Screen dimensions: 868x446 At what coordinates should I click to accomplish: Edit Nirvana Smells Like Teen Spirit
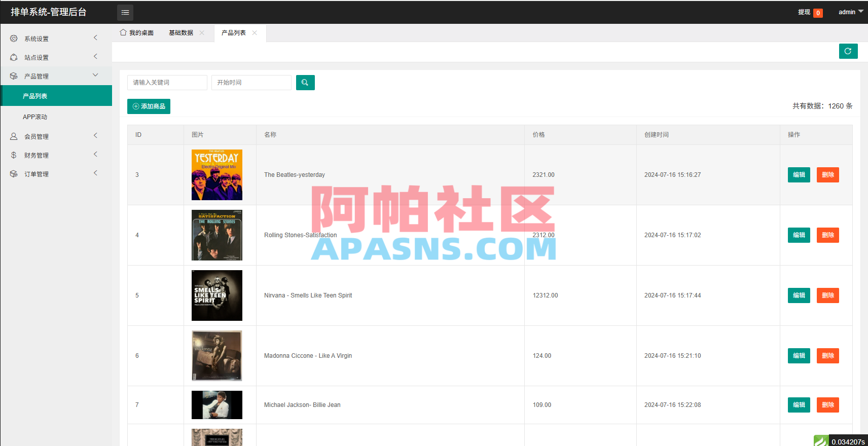pos(799,295)
